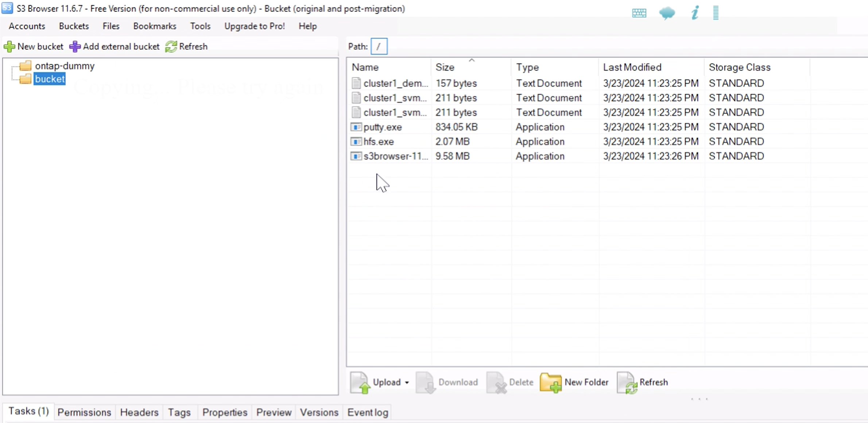This screenshot has width=868, height=423.
Task: Select the bucket folder in tree
Action: 50,78
